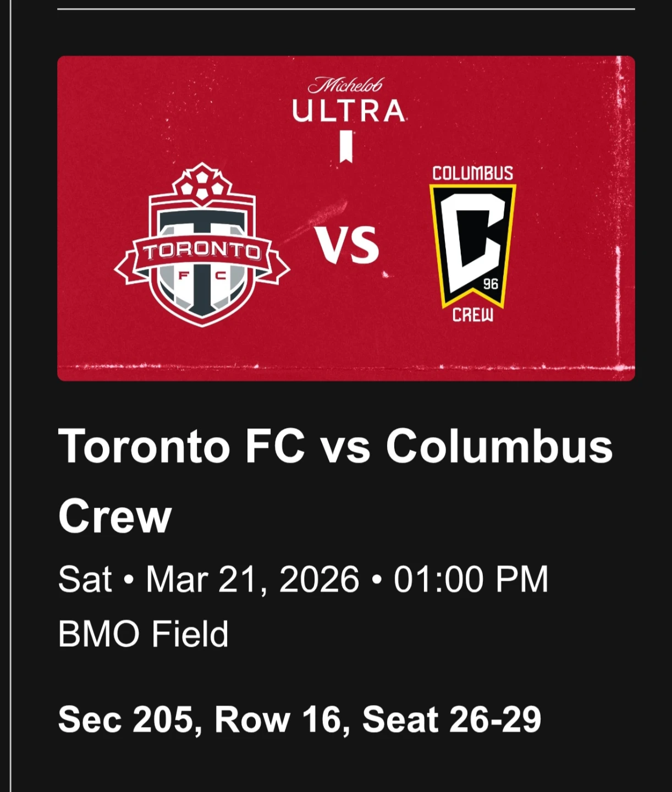Click the 96 badge on Crew shield
This screenshot has width=672, height=792.
click(x=490, y=284)
